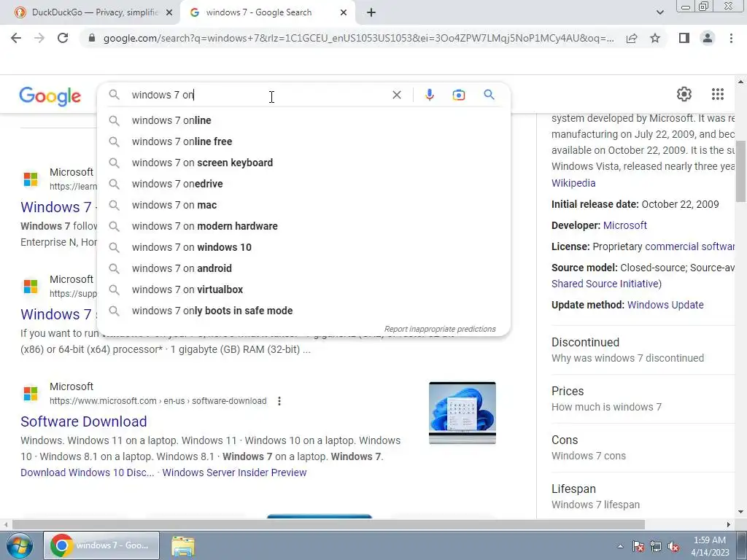Expand 'Discontinued' related question
The width and height of the screenshot is (747, 560).
click(643, 350)
